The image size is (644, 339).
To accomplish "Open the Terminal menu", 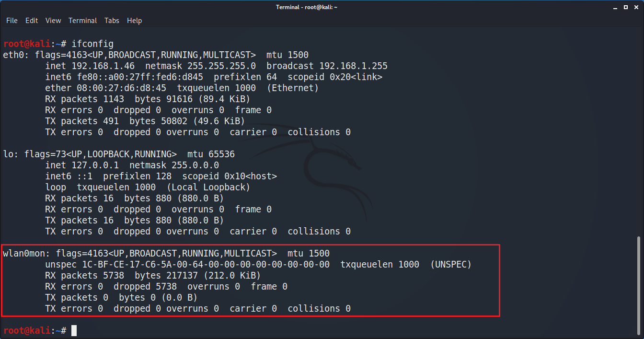I will pos(82,21).
